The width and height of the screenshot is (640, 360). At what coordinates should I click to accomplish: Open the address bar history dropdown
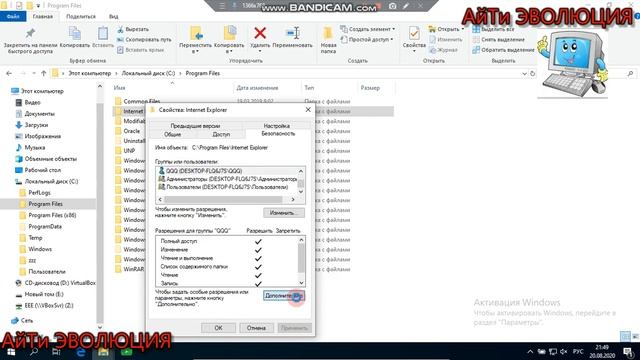pyautogui.click(x=524, y=74)
